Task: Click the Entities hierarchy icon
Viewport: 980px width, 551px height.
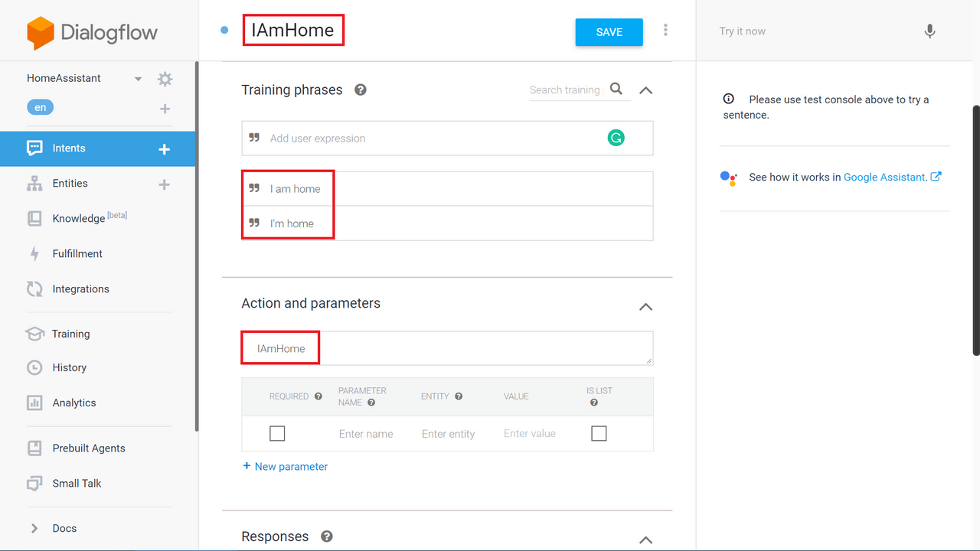Action: [34, 184]
